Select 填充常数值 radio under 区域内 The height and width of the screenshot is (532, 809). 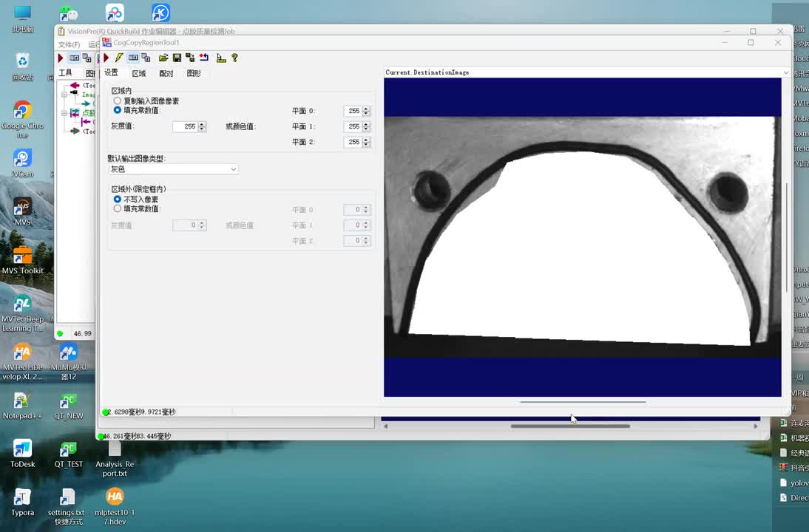[118, 110]
